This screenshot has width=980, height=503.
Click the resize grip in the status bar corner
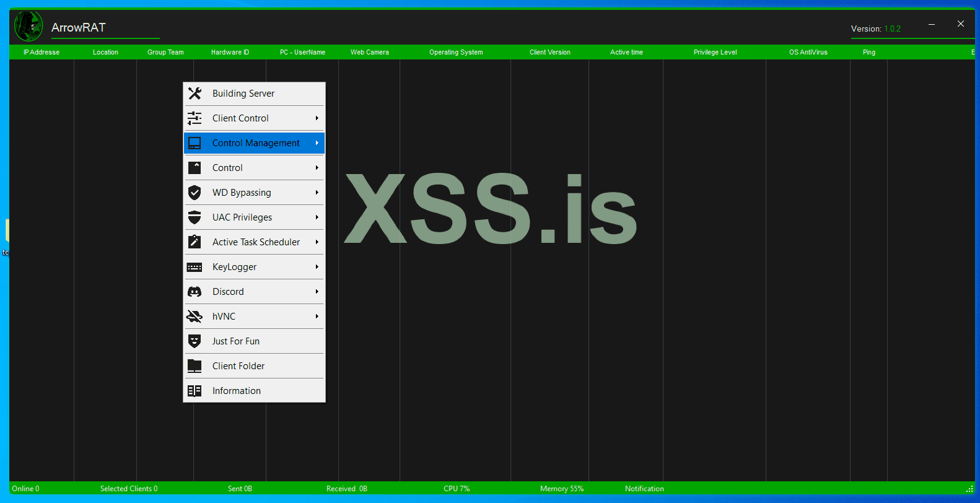point(969,489)
